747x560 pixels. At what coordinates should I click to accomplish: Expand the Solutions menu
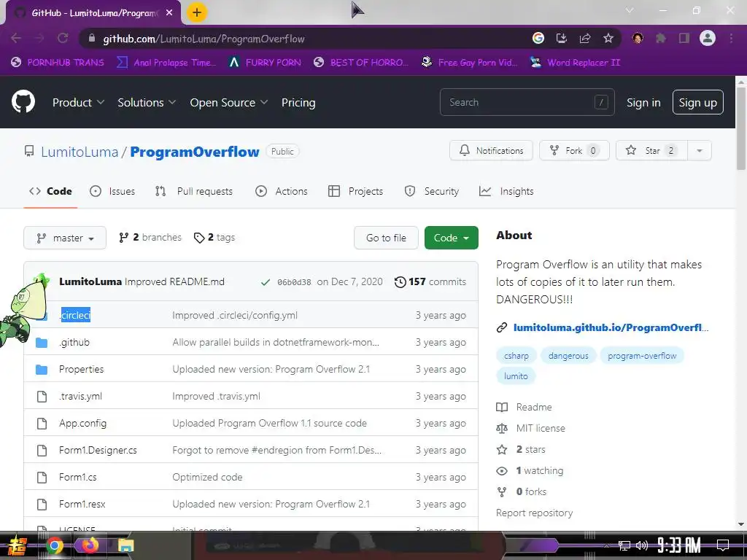tap(147, 102)
